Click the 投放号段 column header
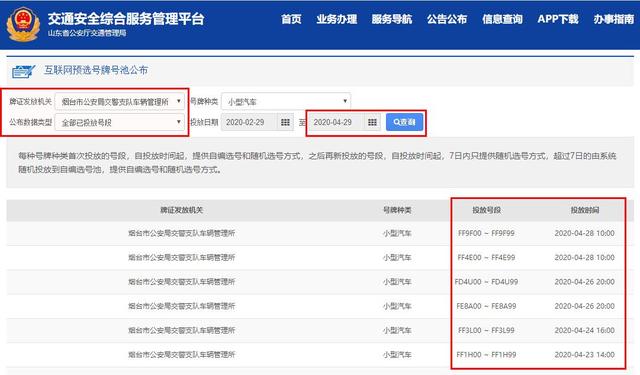Image resolution: width=640 pixels, height=375 pixels. 487,210
